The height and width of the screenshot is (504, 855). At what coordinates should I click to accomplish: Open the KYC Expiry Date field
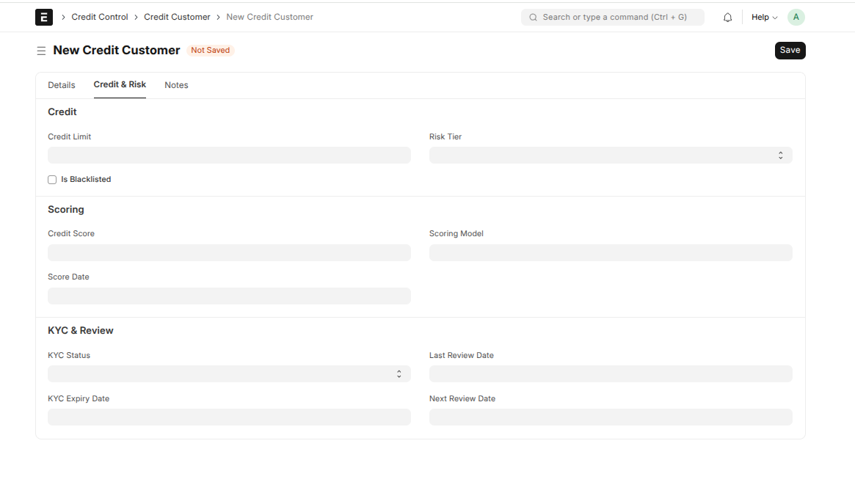(x=229, y=417)
